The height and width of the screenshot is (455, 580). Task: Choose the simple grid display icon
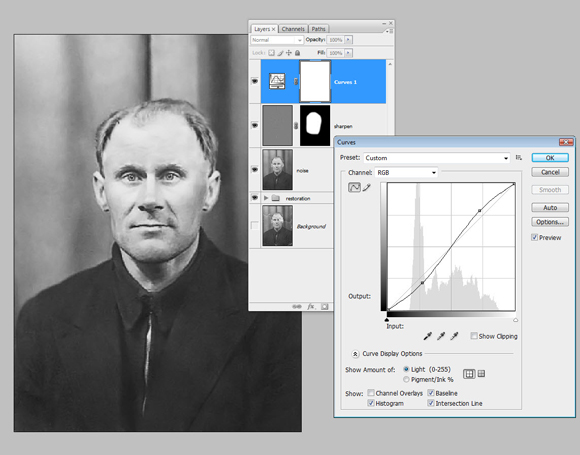pyautogui.click(x=469, y=374)
